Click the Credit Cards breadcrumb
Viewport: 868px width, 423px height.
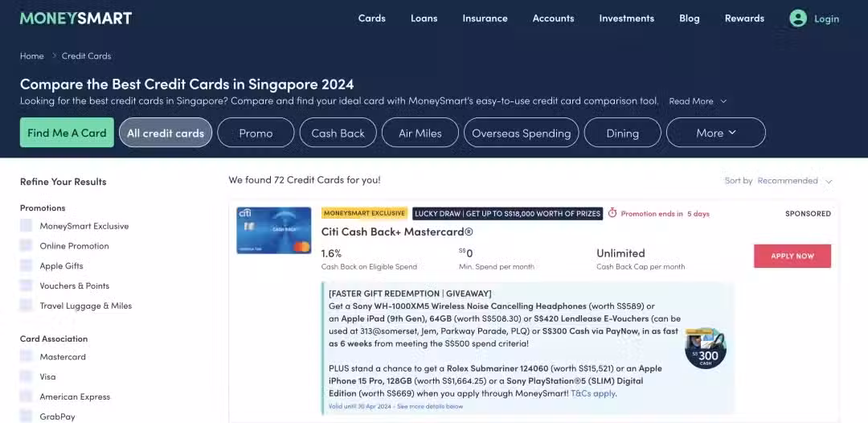tap(86, 56)
